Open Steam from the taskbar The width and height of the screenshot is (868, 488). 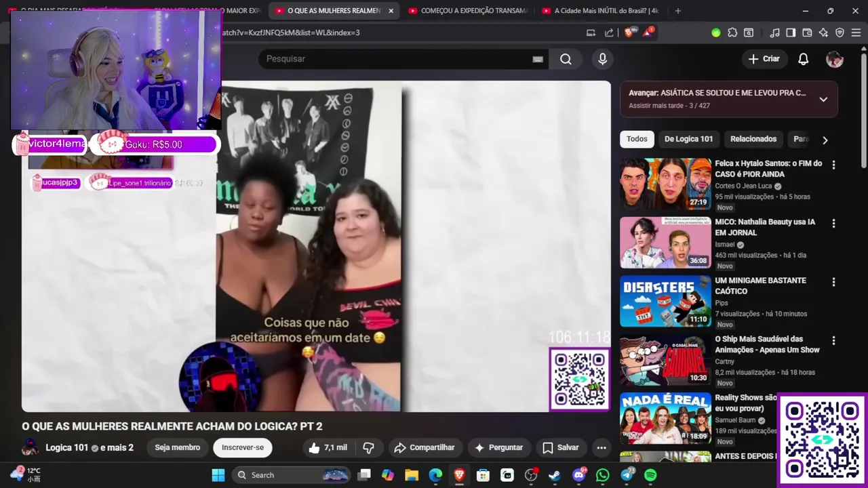[x=555, y=475]
